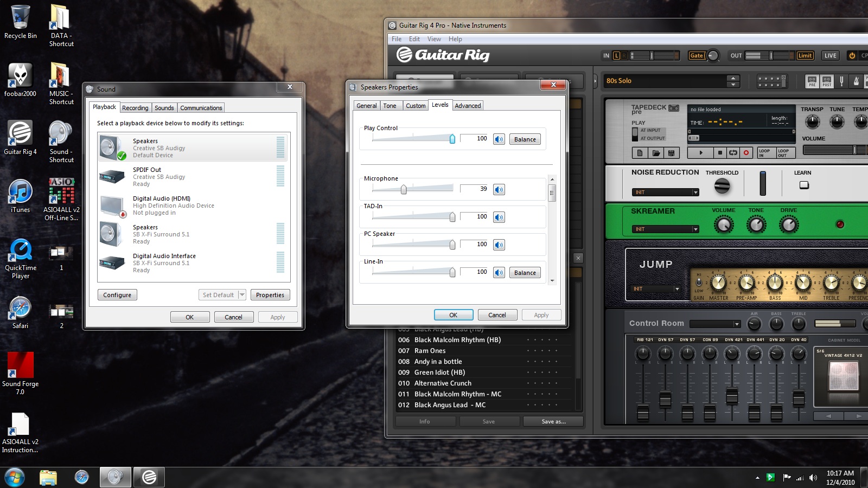
Task: Mute the PC Speaker level
Action: [x=499, y=245]
